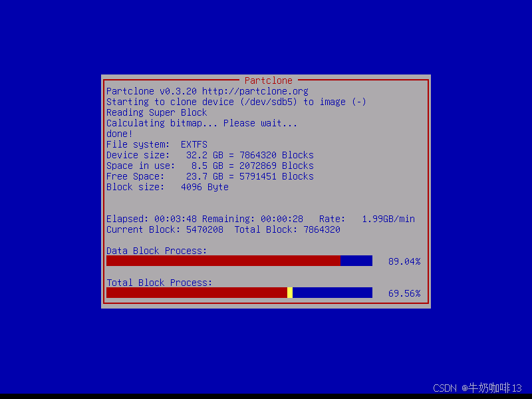The image size is (532, 399).
Task: Click the 'Data Block Process:' label
Action: pos(157,251)
